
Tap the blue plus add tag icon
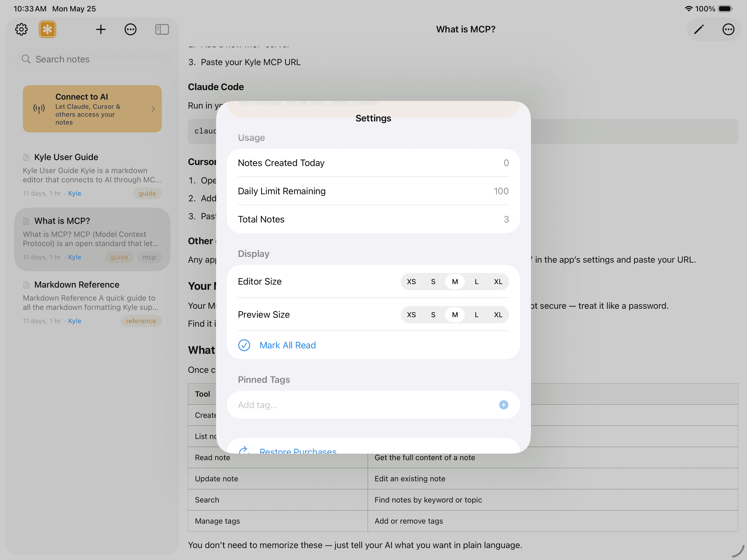504,405
